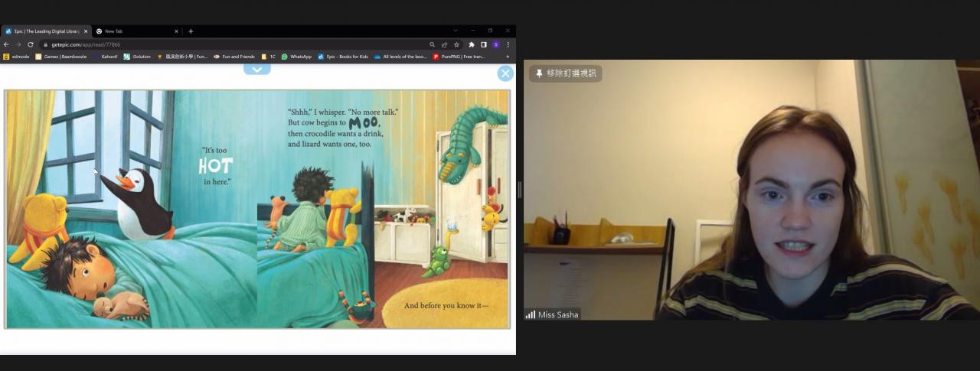Screen dimensions: 980x371
Task: Open the Chrome three-dot menu
Action: pos(508,44)
